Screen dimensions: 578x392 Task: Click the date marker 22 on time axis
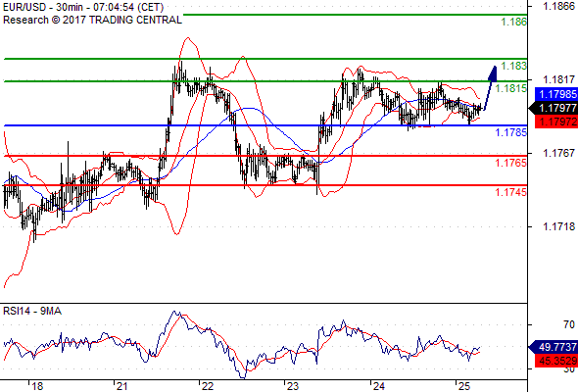(207, 386)
